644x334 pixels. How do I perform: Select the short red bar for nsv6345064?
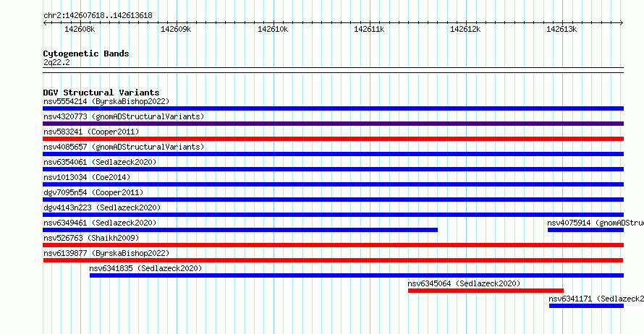pos(486,291)
